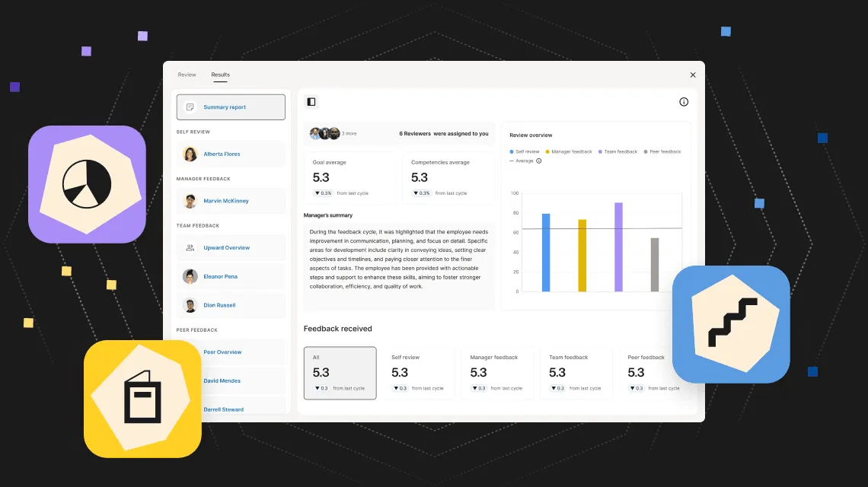Click Alberta Flores avatar
Image resolution: width=868 pixels, height=487 pixels.
[190, 154]
